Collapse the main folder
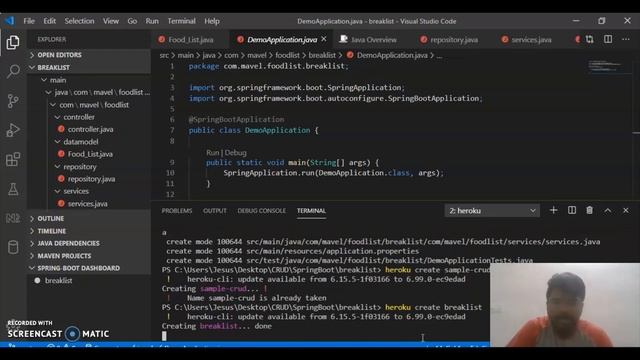Viewport: 640px width, 360px height. 89,80
